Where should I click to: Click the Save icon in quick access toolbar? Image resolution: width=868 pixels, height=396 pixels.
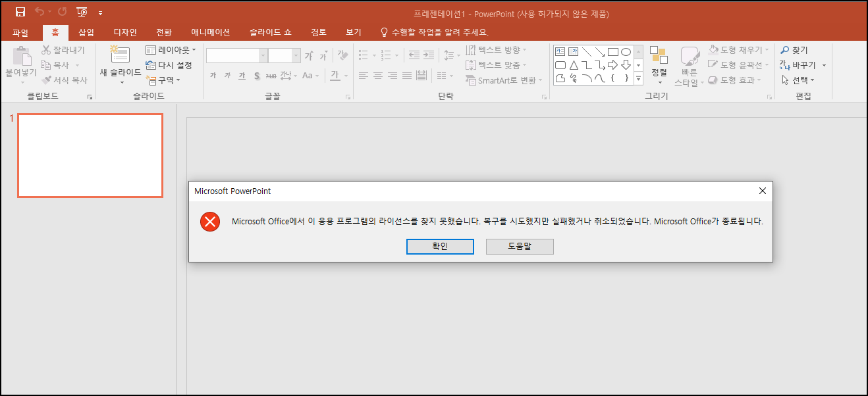click(x=20, y=12)
